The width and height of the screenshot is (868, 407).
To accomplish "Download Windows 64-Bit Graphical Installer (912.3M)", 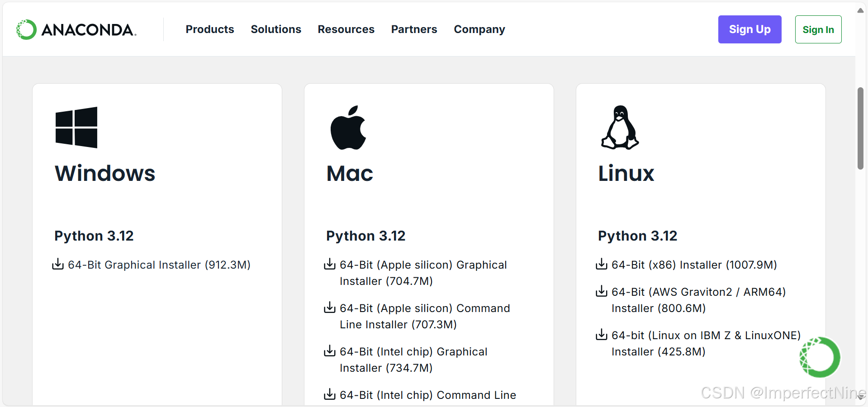I will pyautogui.click(x=159, y=265).
